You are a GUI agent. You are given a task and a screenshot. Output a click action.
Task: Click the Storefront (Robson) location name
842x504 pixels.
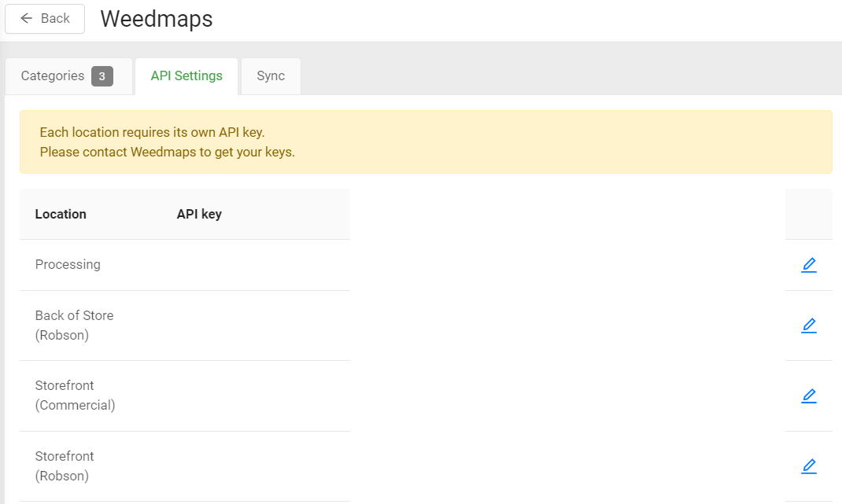point(65,466)
